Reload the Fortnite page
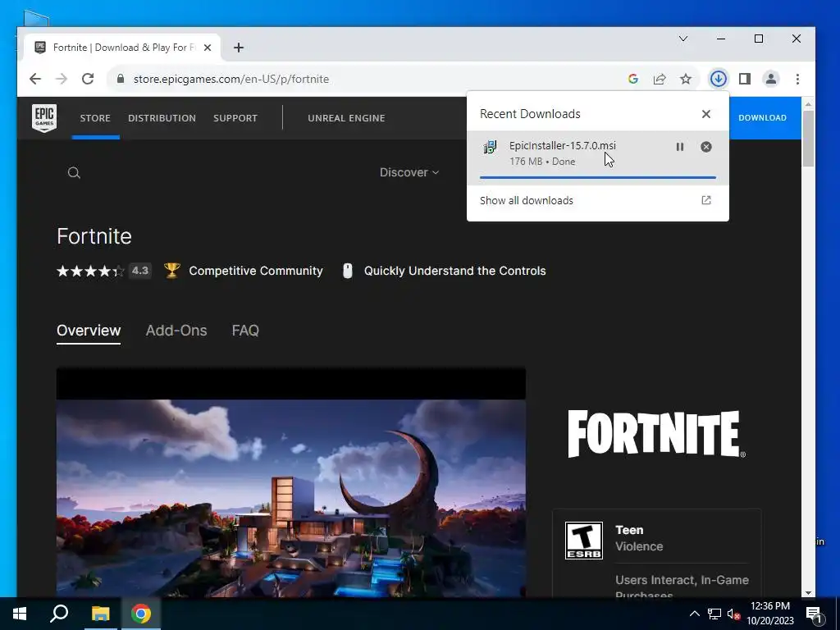The width and height of the screenshot is (840, 630). click(88, 79)
